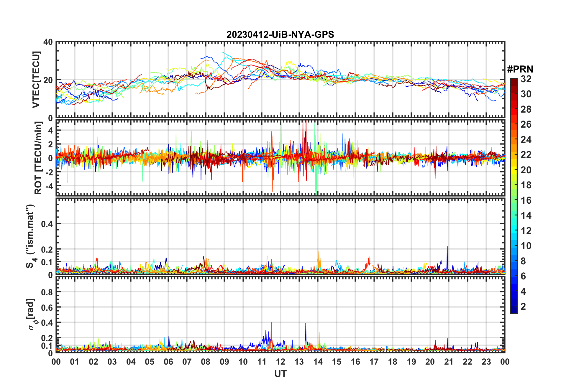Click the sigma-phi [rad] y-axis label

pyautogui.click(x=32, y=314)
